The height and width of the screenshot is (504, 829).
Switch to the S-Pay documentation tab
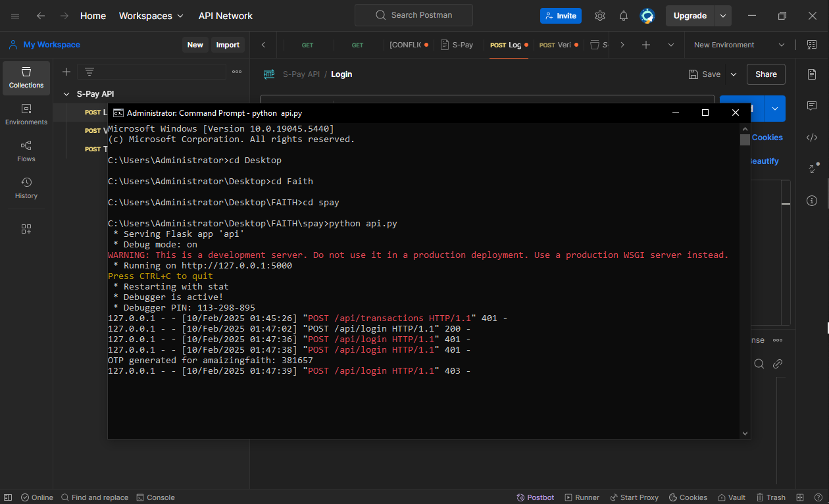click(457, 45)
